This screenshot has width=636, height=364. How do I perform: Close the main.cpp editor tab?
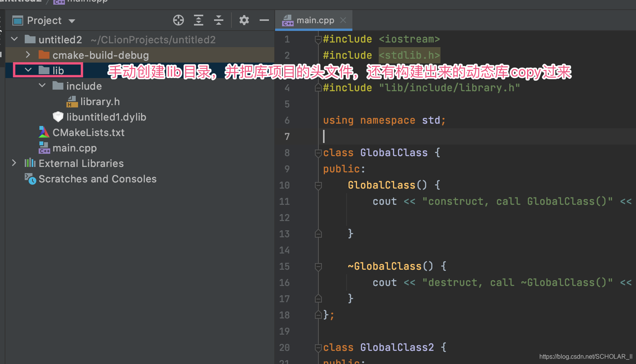343,20
